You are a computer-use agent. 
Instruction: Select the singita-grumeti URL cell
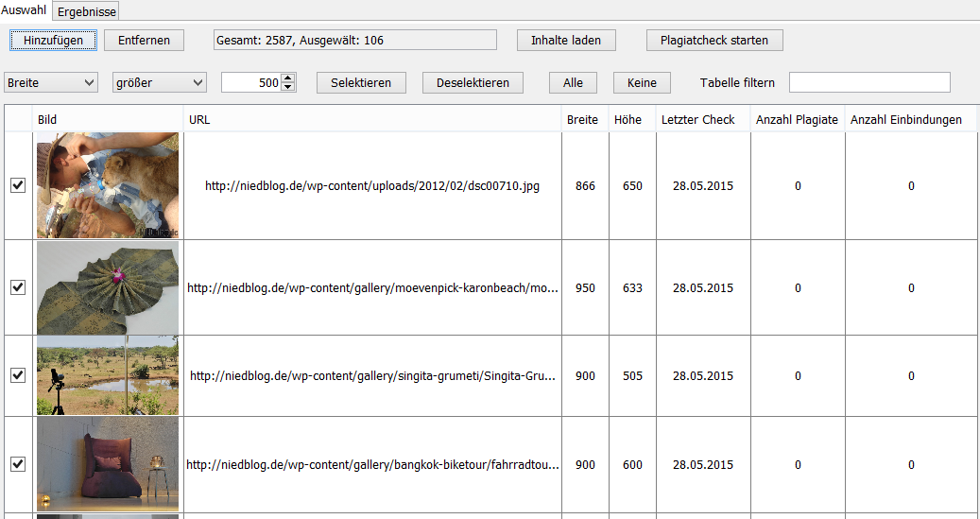[x=372, y=376]
